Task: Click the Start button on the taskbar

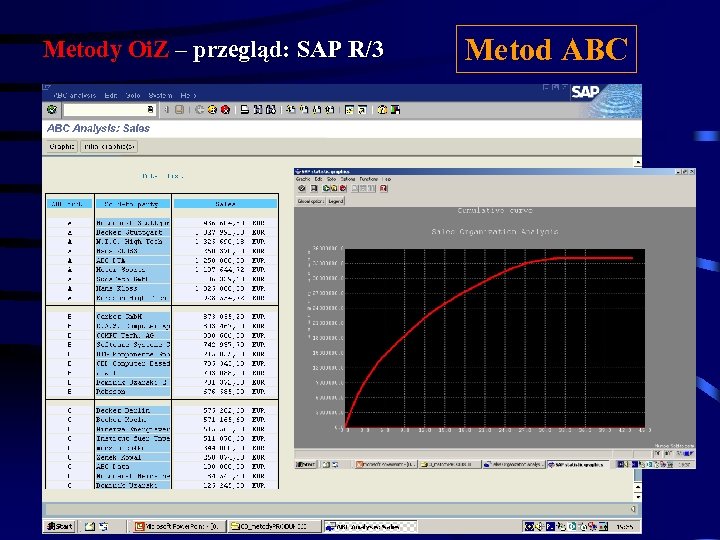Action: click(x=60, y=526)
